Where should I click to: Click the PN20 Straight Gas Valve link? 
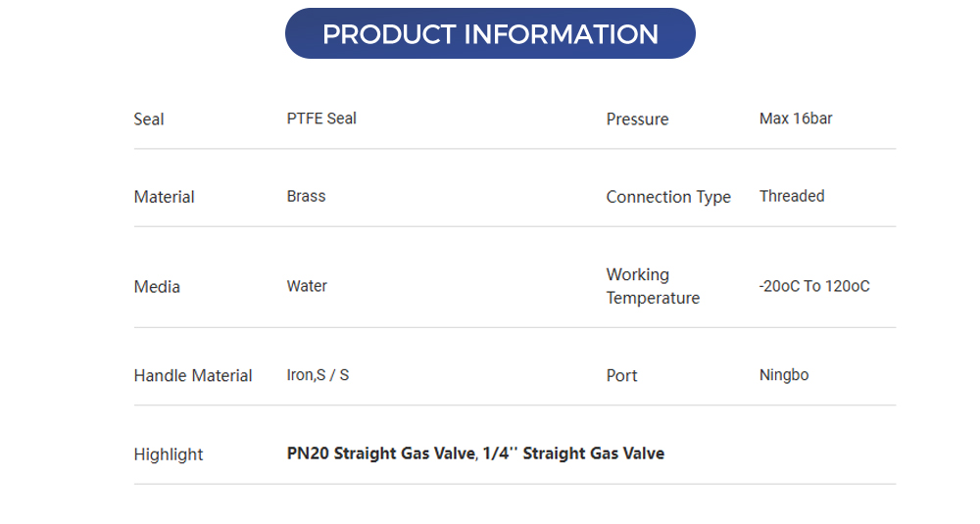[x=380, y=453]
